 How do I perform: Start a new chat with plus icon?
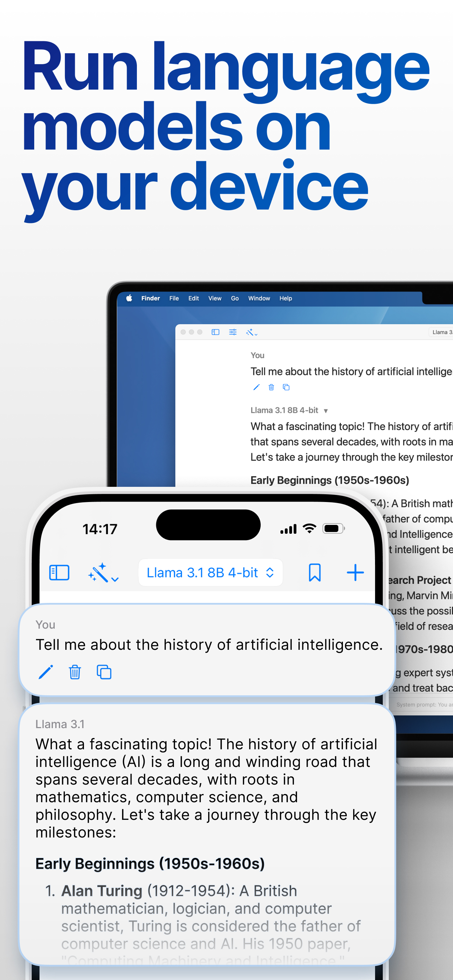[x=355, y=573]
